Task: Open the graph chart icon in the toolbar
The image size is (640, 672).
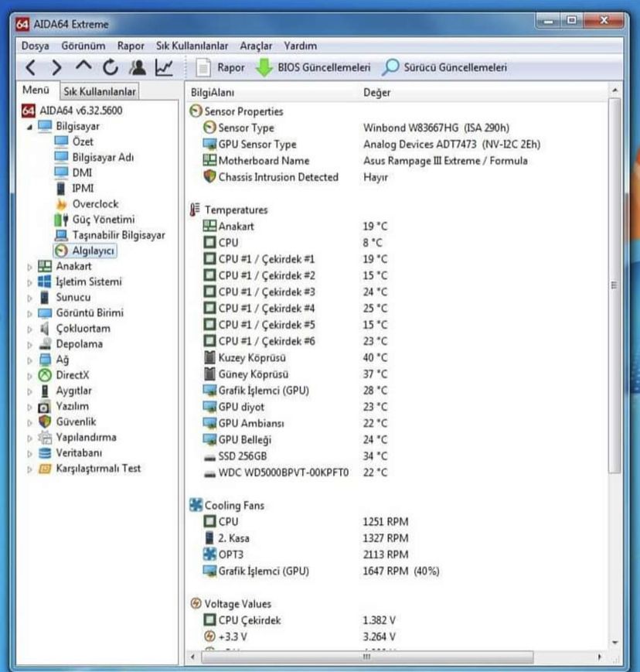Action: click(164, 67)
